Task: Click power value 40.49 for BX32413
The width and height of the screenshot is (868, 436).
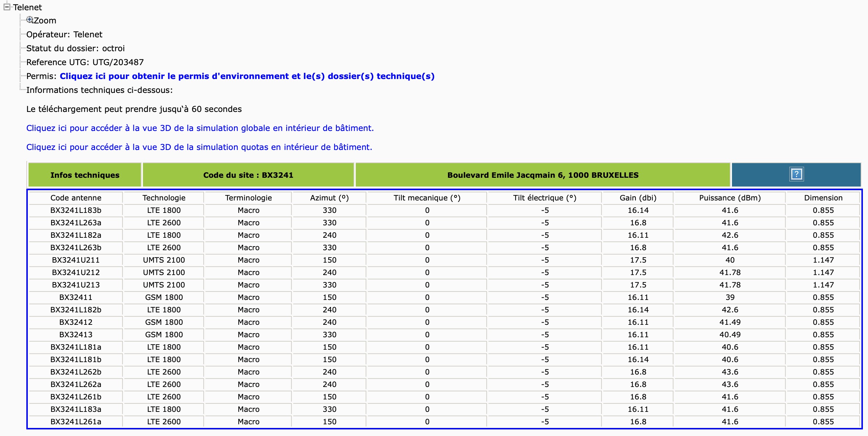Action: click(730, 335)
